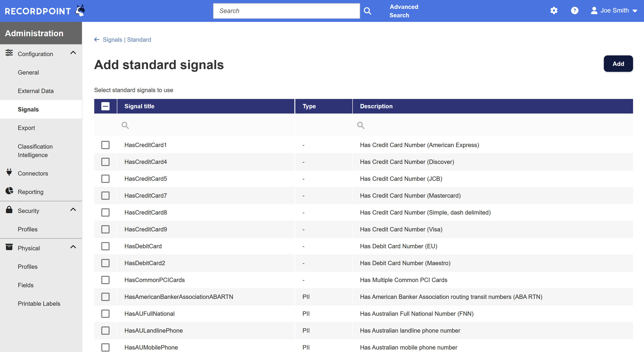
Task: Click the Connectors plug icon
Action: [x=9, y=172]
